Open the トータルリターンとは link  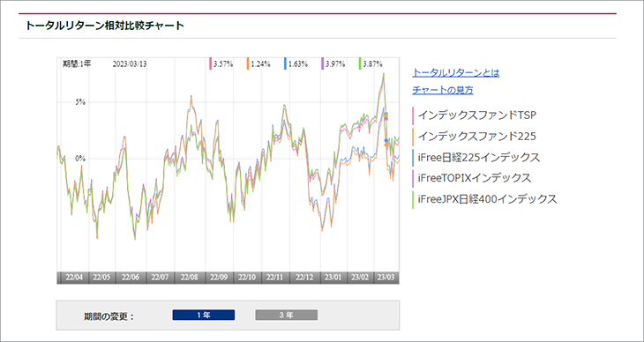coord(455,73)
